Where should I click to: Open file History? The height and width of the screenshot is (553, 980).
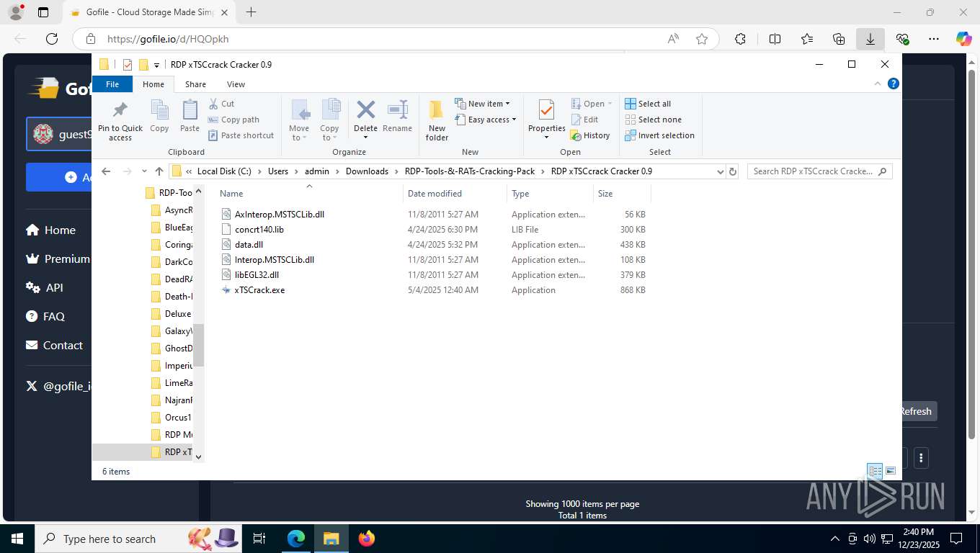589,135
